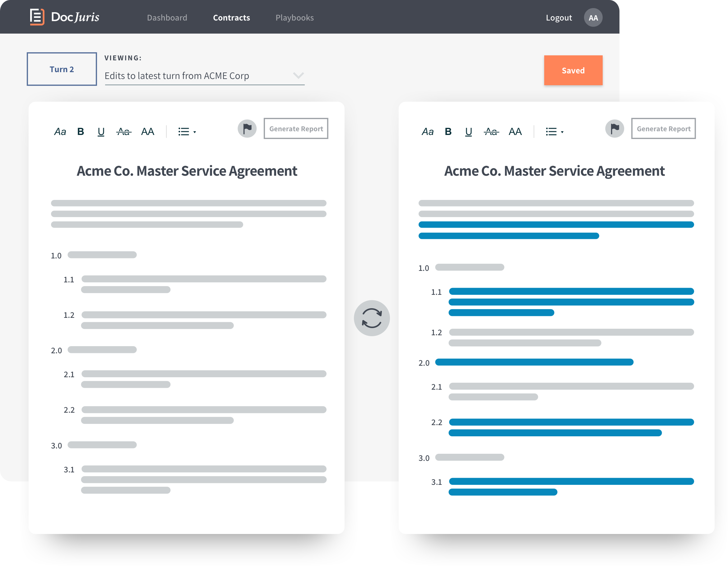Click the Aa font icon in right panel
Viewport: 728px width, 566px height.
pos(428,132)
